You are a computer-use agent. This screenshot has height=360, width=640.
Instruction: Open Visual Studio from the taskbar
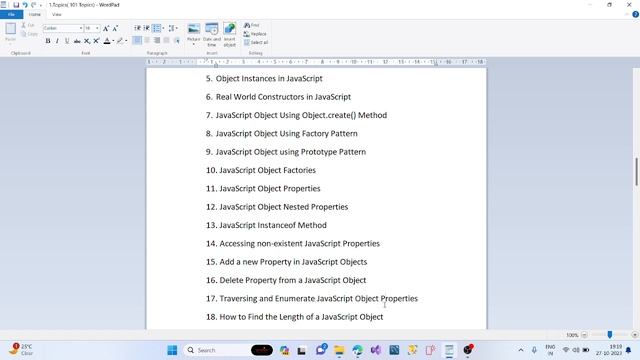point(376,350)
